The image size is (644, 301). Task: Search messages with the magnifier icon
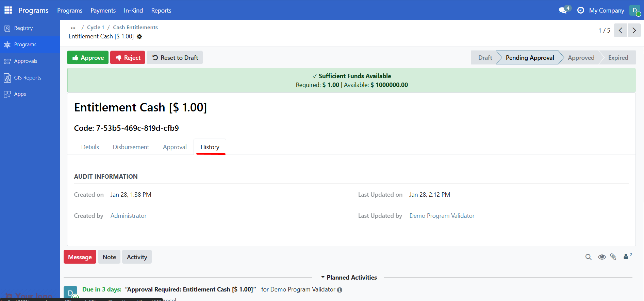tap(588, 257)
